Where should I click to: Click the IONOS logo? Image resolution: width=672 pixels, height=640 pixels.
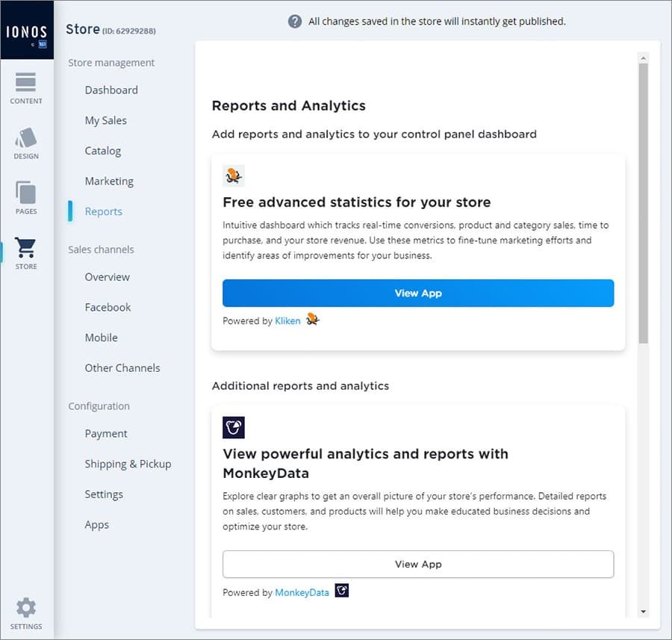tap(27, 31)
